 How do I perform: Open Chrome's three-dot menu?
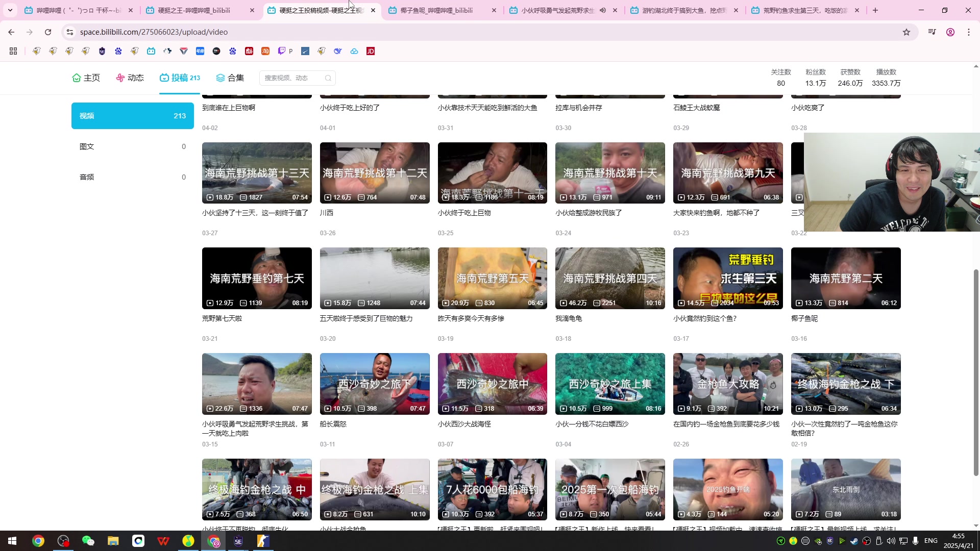(969, 32)
